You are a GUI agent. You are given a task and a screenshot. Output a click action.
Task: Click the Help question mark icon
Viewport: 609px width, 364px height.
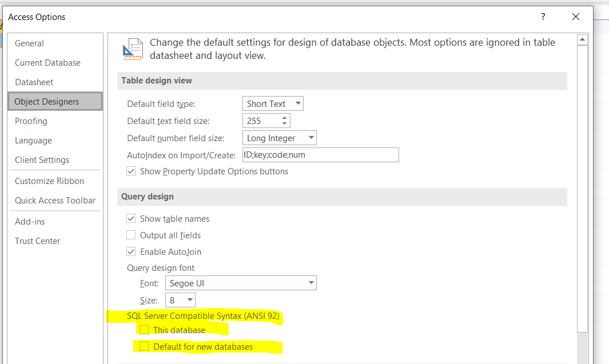click(x=543, y=17)
